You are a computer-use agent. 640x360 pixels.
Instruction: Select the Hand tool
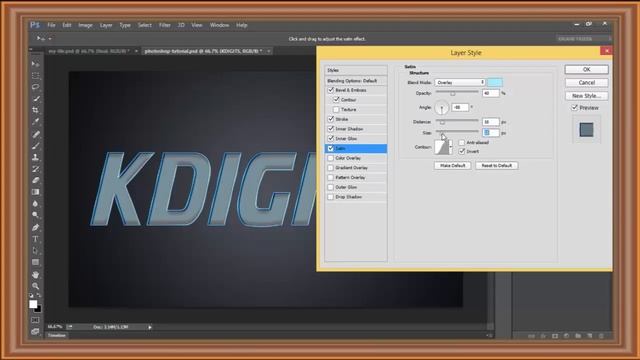[x=36, y=274]
